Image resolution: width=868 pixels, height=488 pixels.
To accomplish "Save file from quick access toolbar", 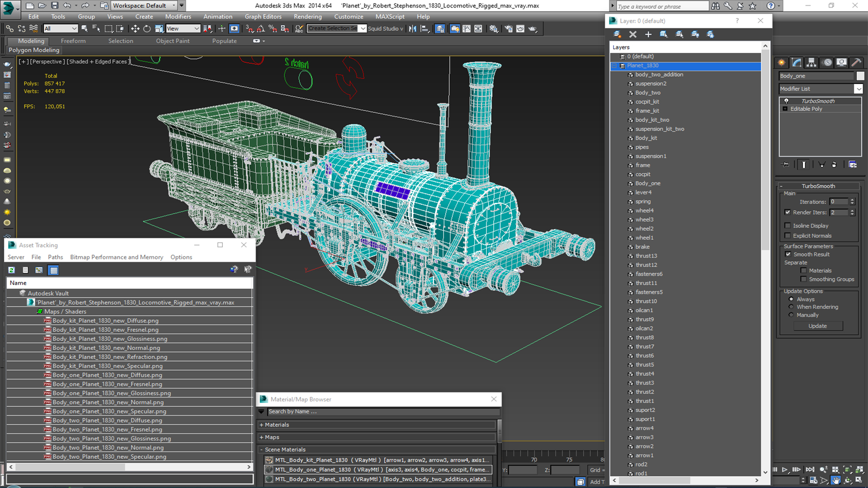I will point(55,5).
